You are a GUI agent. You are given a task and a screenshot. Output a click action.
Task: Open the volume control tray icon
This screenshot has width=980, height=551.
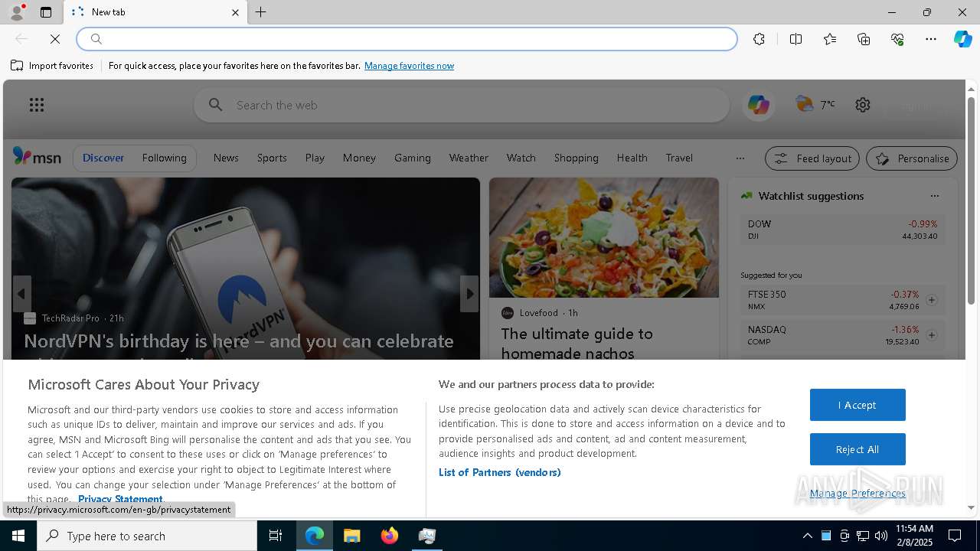point(880,536)
